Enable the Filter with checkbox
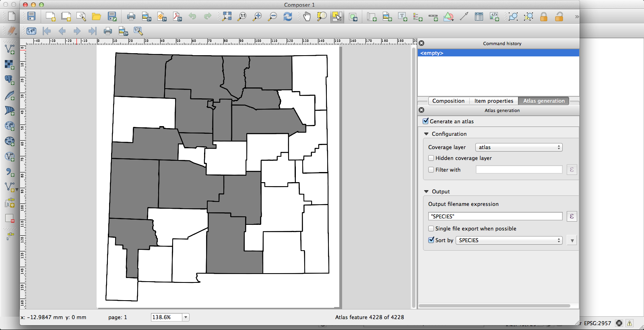The width and height of the screenshot is (644, 330). tap(431, 170)
